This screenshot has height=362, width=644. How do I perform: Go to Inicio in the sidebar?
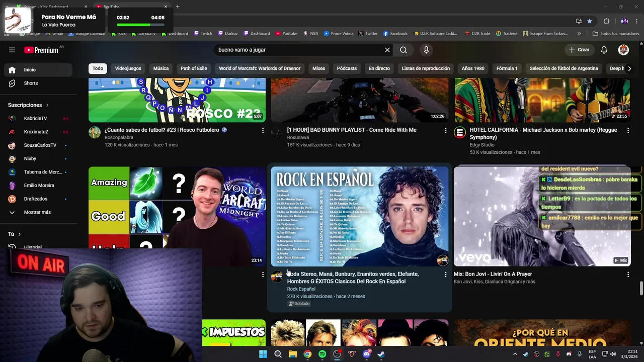tap(38, 70)
